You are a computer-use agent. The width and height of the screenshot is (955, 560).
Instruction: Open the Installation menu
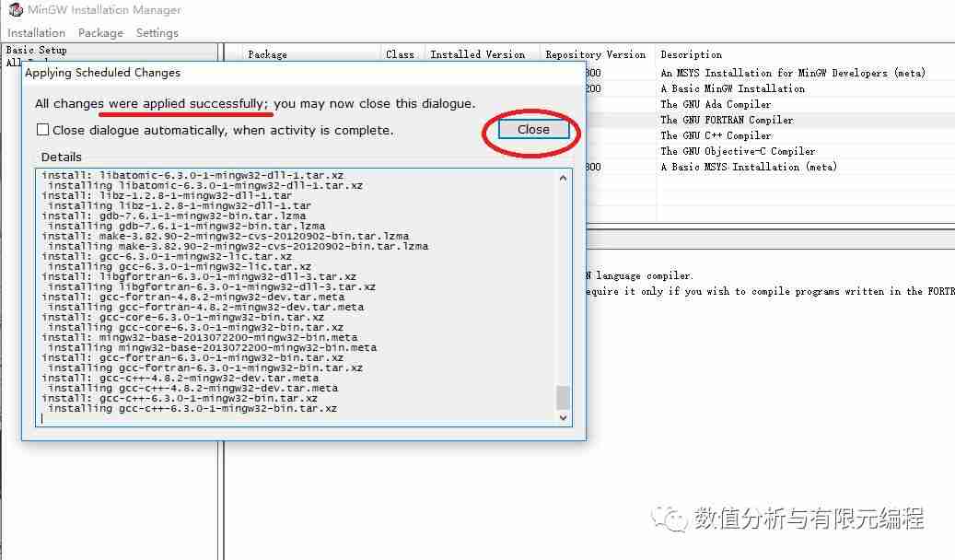[x=36, y=32]
